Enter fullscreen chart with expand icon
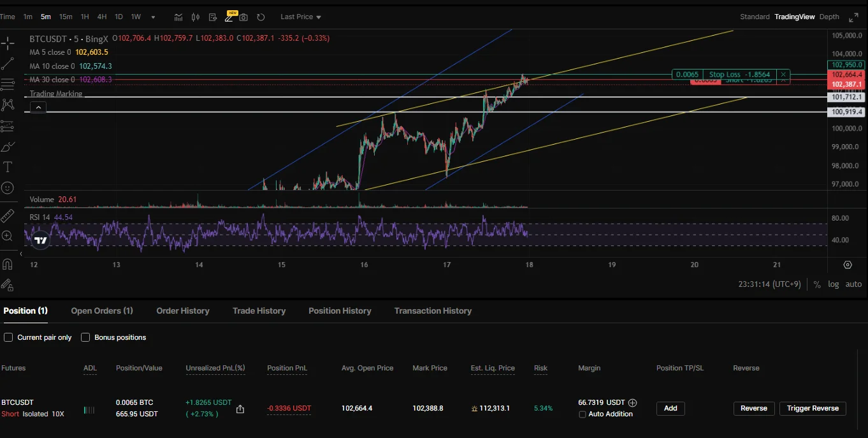868x438 pixels. (x=853, y=17)
